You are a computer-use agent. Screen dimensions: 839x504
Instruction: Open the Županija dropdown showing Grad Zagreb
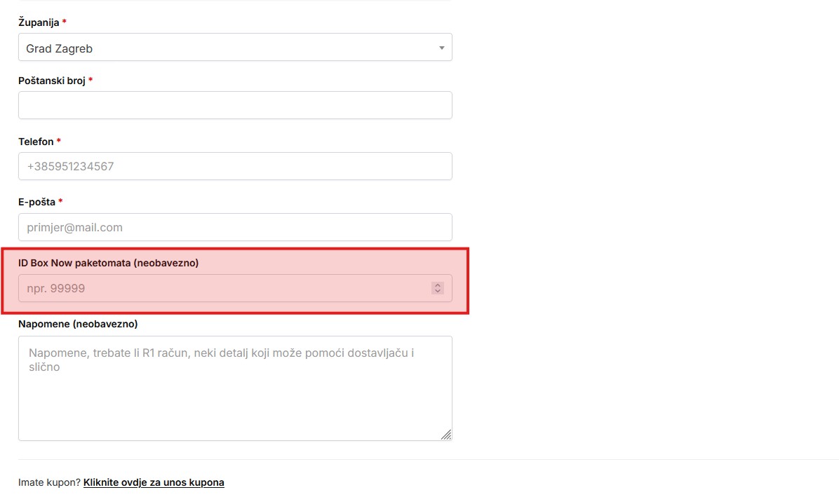pyautogui.click(x=224, y=48)
